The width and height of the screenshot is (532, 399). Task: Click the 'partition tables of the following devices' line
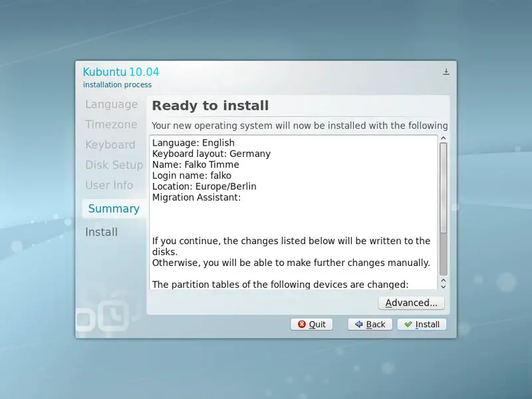tap(280, 285)
